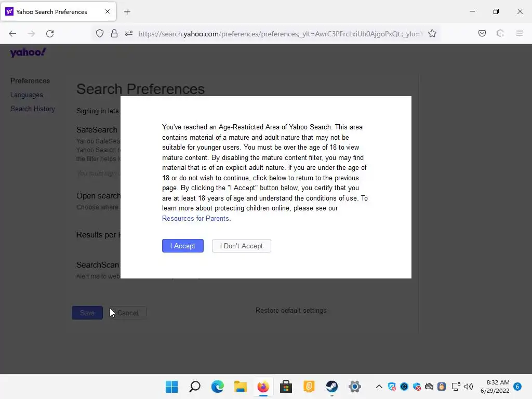
Task: Open File Explorer from taskbar
Action: coord(240,387)
